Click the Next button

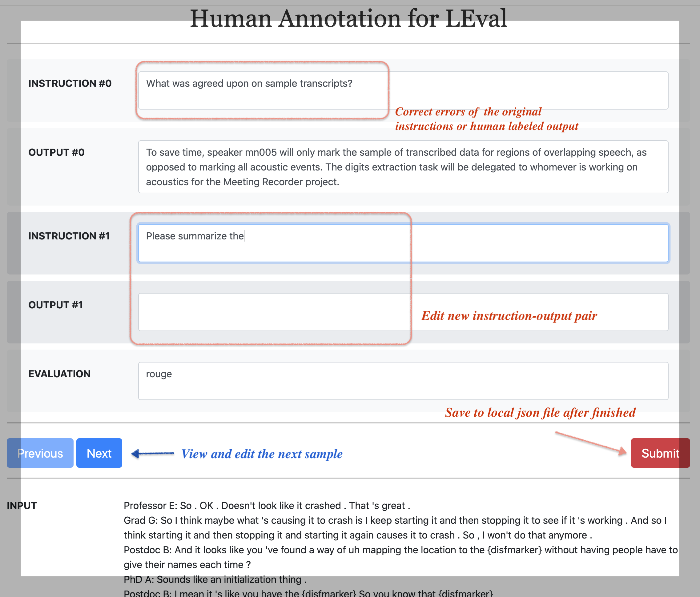click(x=99, y=453)
